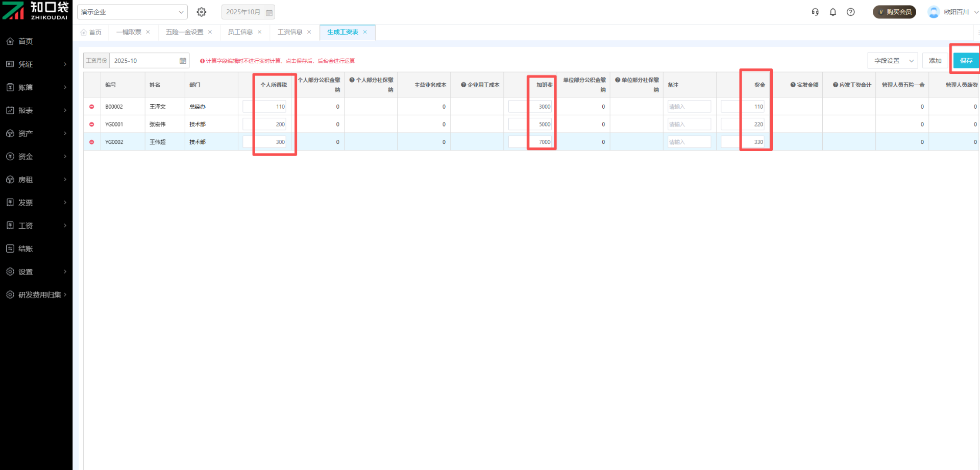Switch to the 员工信息 tab
The height and width of the screenshot is (470, 980).
coord(240,32)
